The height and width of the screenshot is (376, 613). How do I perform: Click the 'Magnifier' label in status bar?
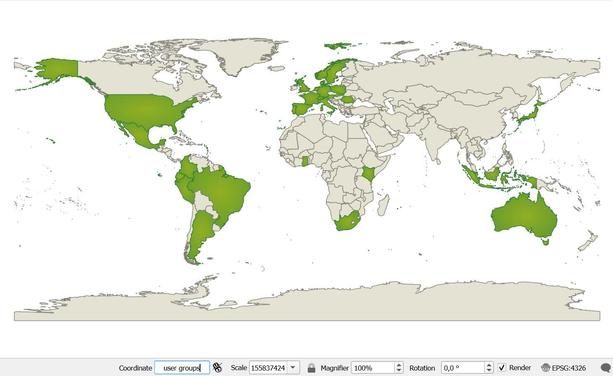coord(334,368)
